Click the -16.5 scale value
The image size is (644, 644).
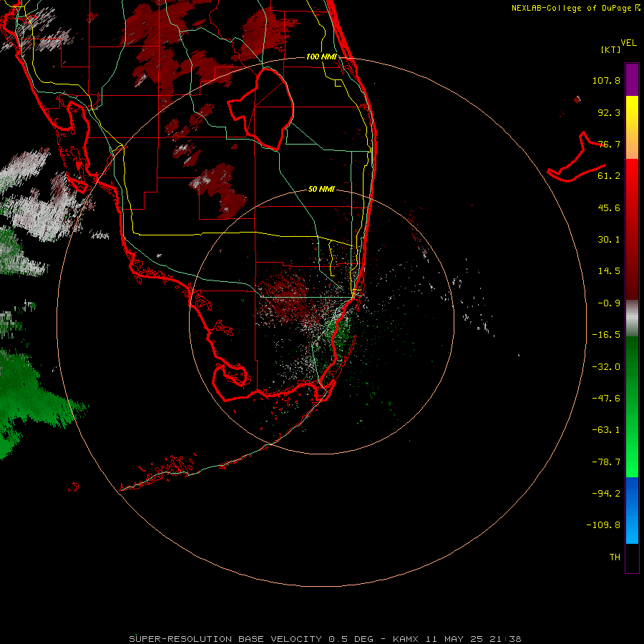606,335
